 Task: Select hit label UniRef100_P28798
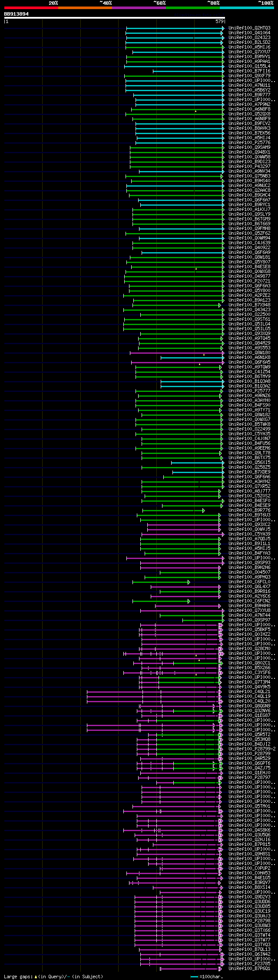pos(249,921)
